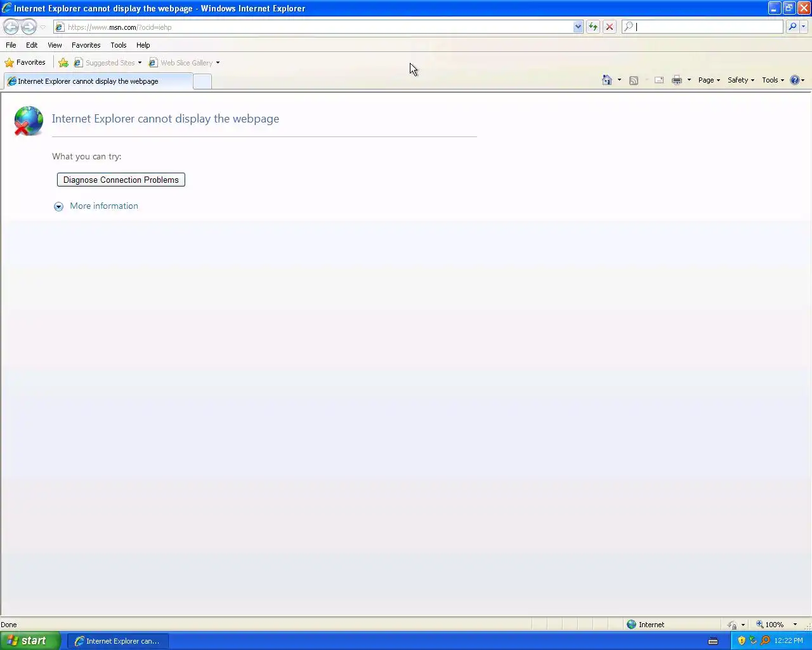Open the Edit menu
This screenshot has width=812, height=650.
tap(32, 45)
